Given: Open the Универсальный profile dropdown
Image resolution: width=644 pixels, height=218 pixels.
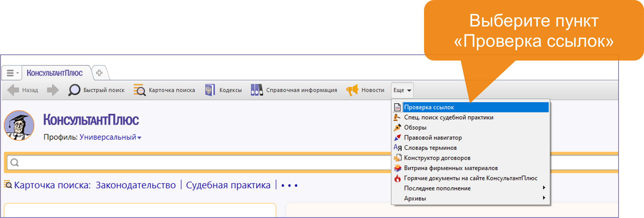Looking at the screenshot, I should pyautogui.click(x=110, y=137).
